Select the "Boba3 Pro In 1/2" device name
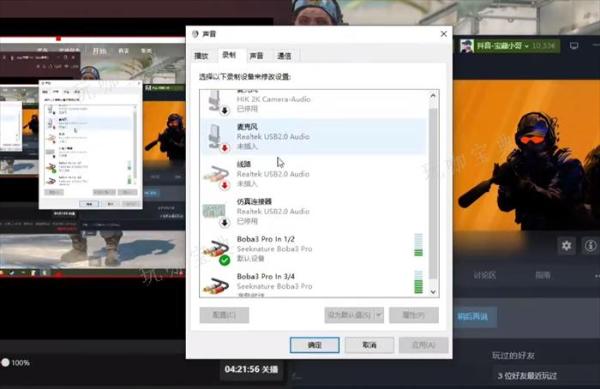This screenshot has height=389, width=600. (x=266, y=239)
